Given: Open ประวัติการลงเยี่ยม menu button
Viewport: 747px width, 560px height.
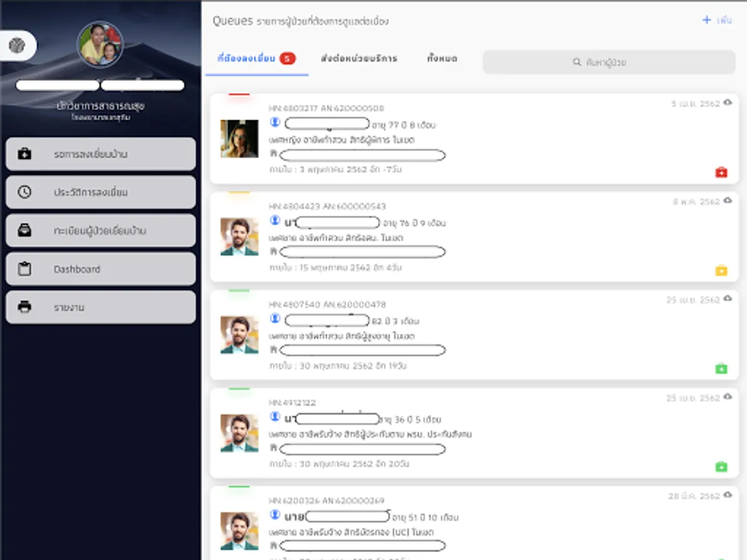Looking at the screenshot, I should click(x=100, y=192).
